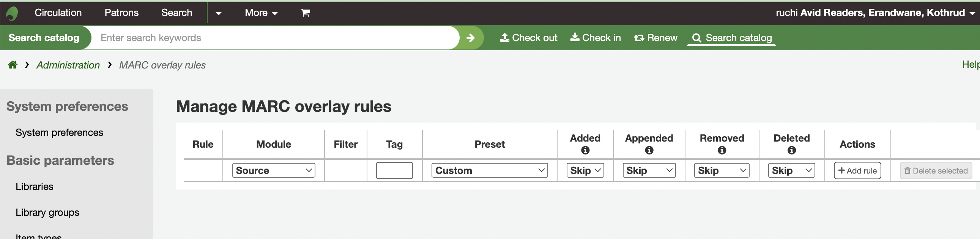Viewport: 980px width, 239px height.
Task: Focus the catalog search keywords field
Action: (274, 38)
